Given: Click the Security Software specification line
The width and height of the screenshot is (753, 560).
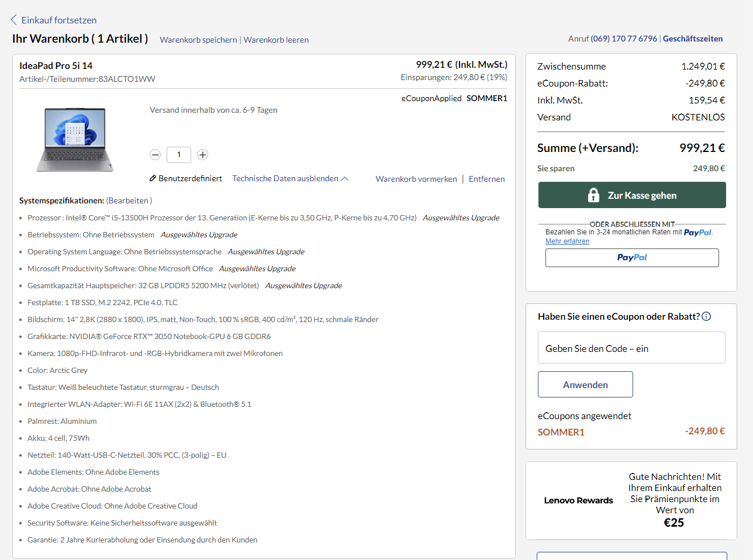Looking at the screenshot, I should [x=122, y=523].
